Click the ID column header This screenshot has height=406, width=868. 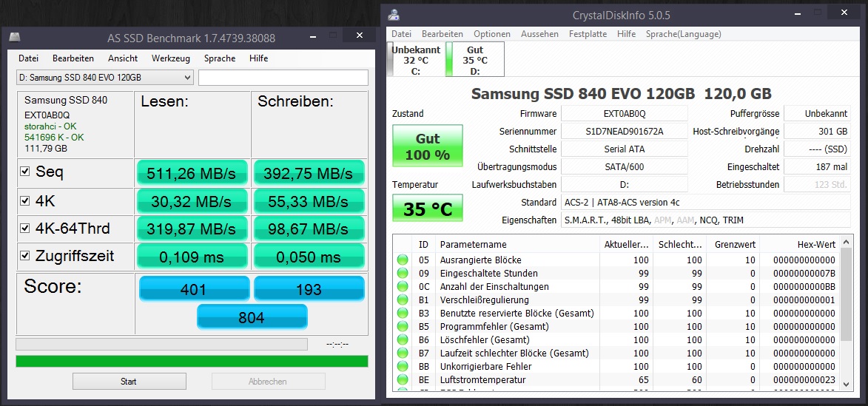point(423,245)
